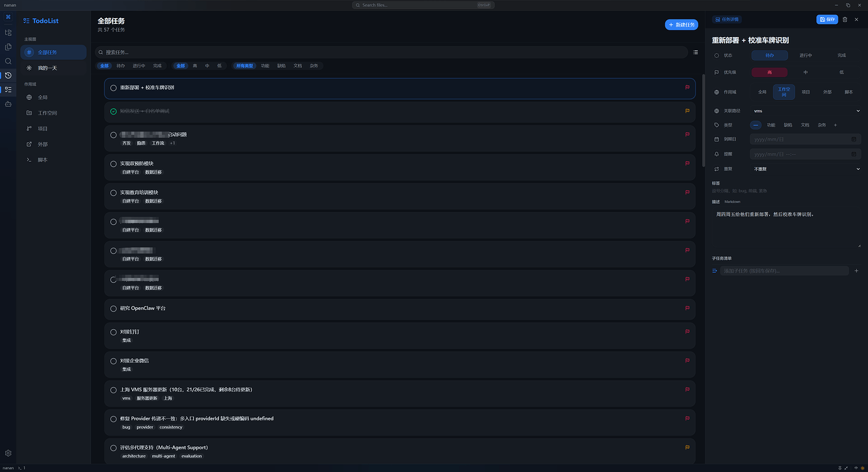This screenshot has width=868, height=472.
Task: Close the task detail panel
Action: 856,20
